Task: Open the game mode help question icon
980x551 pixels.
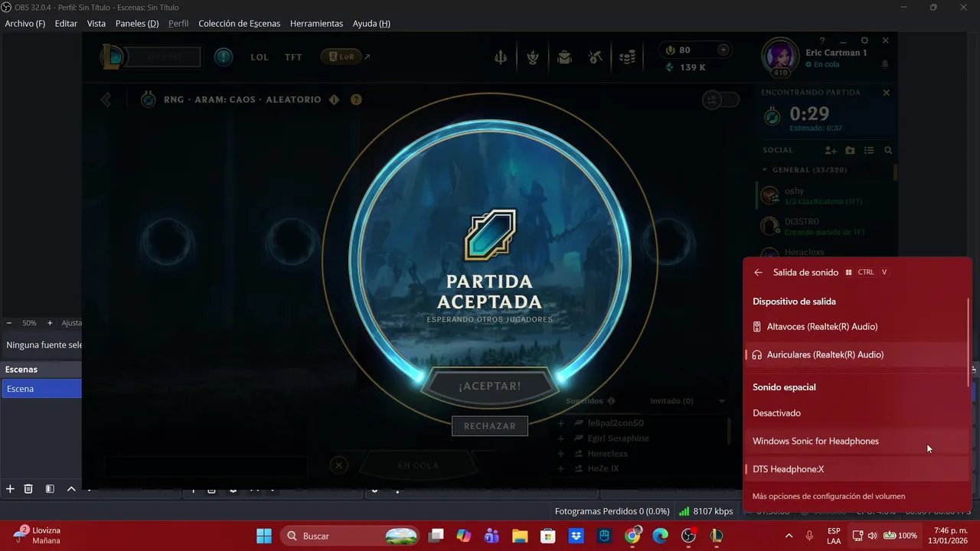Action: coord(356,99)
